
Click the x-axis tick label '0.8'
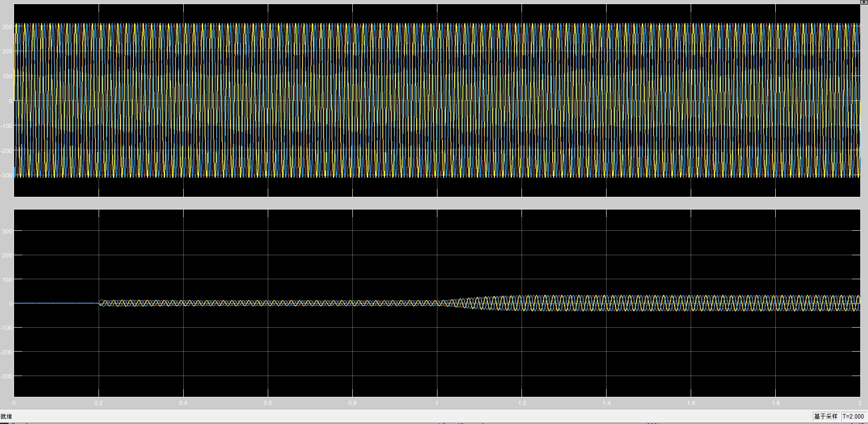(352, 403)
